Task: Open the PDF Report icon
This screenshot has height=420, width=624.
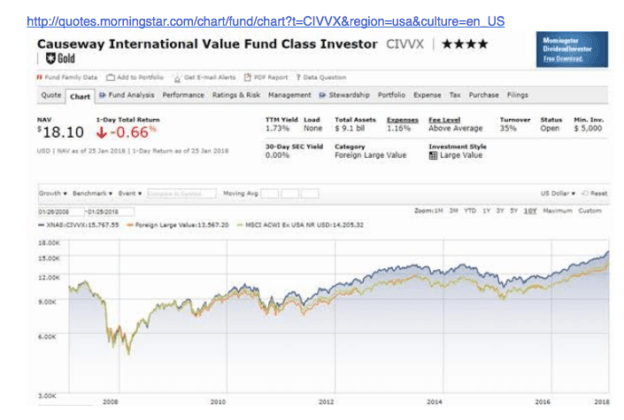Action: (x=243, y=77)
